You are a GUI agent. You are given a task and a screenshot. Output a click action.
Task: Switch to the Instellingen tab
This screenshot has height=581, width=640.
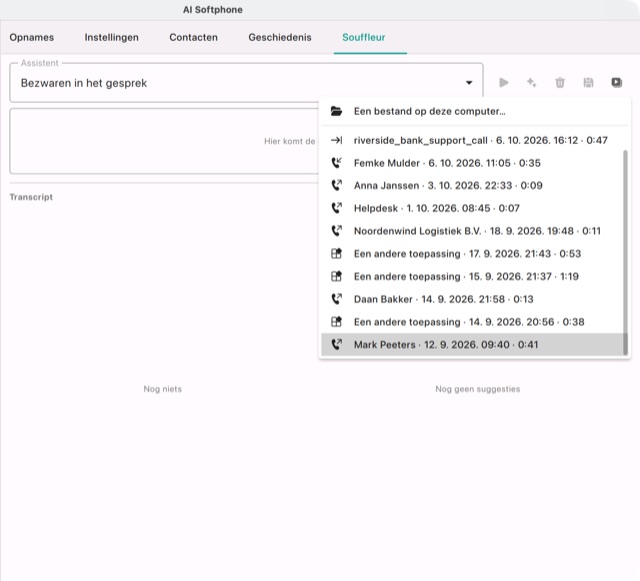tap(111, 37)
